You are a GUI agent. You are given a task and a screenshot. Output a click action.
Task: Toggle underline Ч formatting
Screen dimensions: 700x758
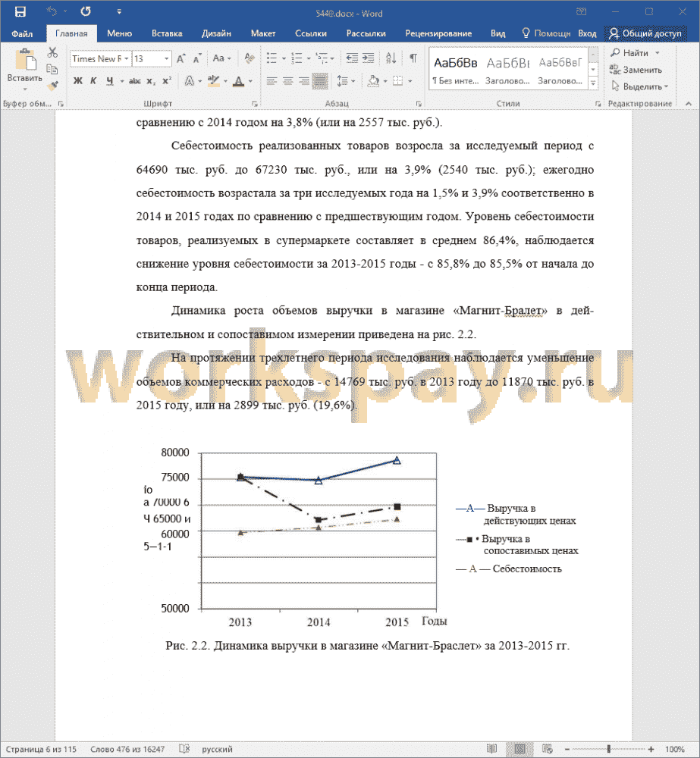(110, 81)
